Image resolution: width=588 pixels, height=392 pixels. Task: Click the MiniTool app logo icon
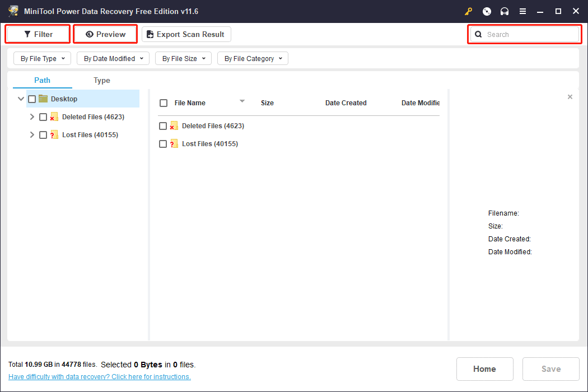[x=13, y=11]
